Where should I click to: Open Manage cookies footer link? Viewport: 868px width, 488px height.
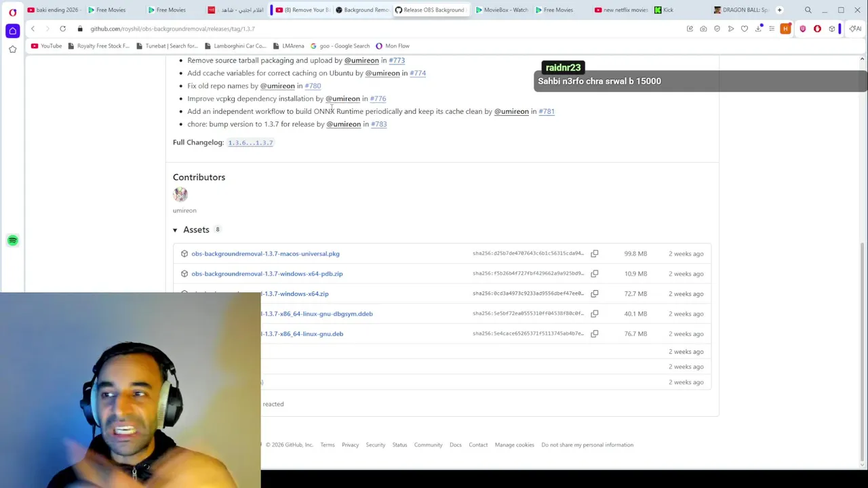click(x=515, y=445)
